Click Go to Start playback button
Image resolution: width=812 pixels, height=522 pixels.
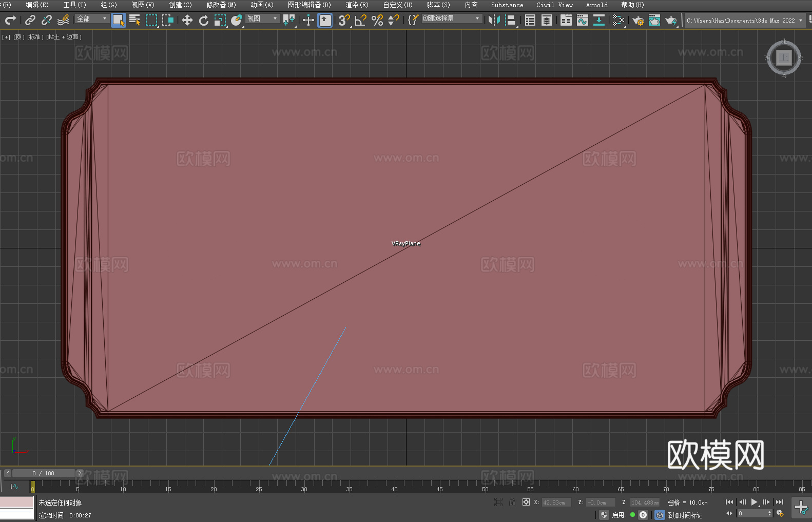pos(729,502)
